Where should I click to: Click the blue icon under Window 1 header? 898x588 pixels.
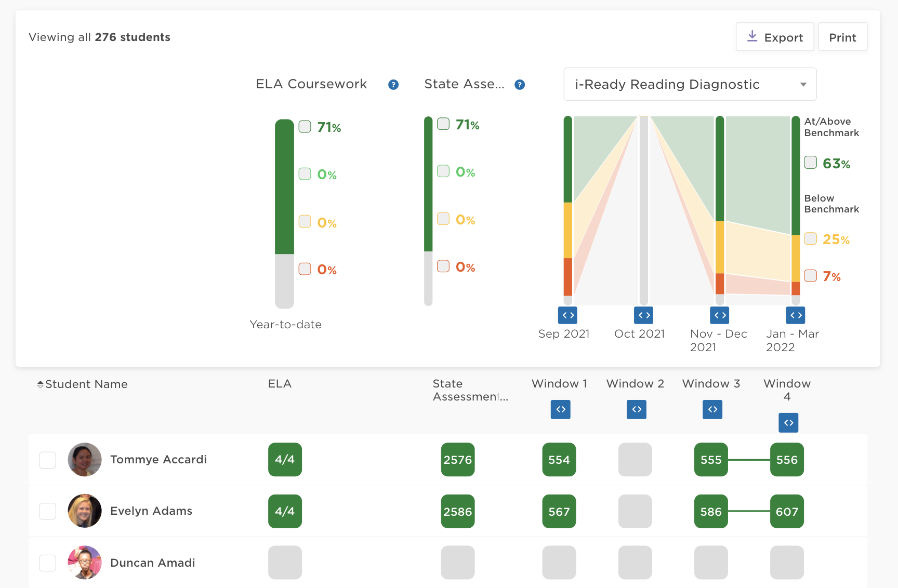coord(560,409)
